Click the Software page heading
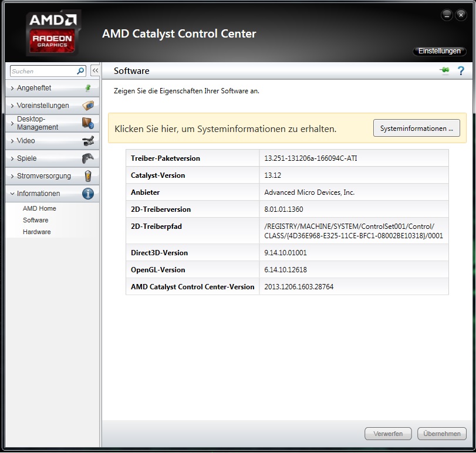 pyautogui.click(x=131, y=70)
